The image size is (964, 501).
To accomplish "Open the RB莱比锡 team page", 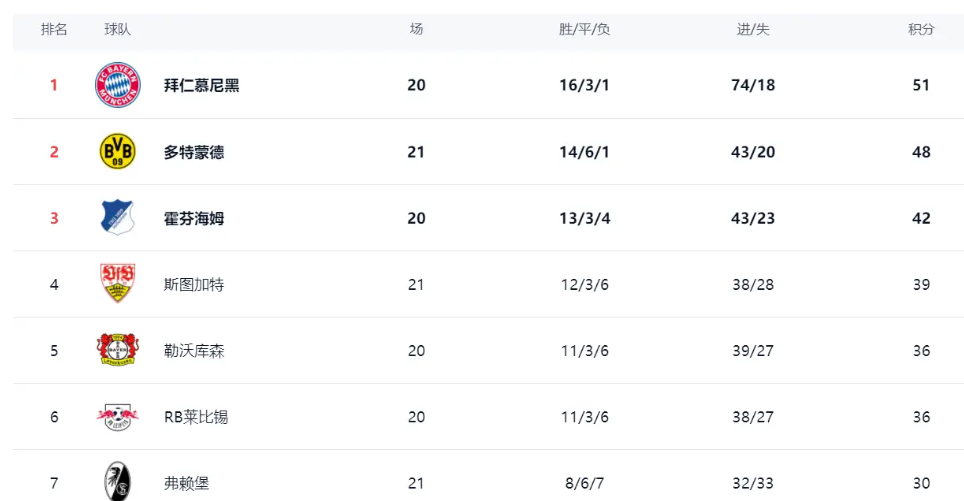I will (x=196, y=417).
